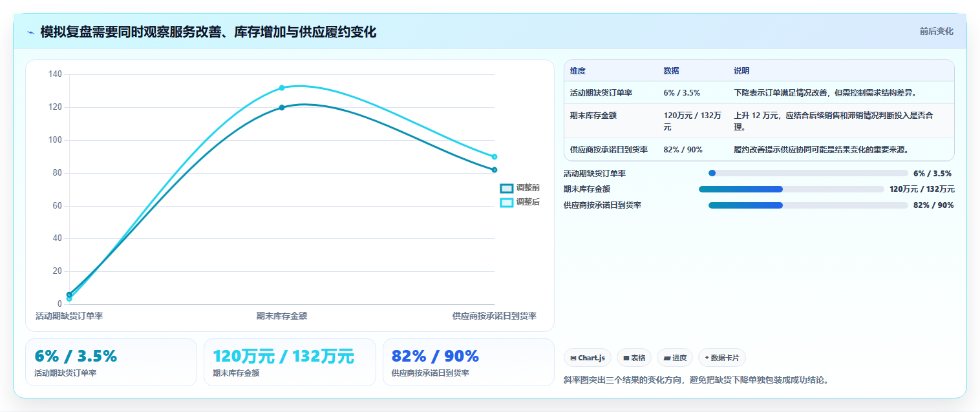Viewport: 980px width, 412px height.
Task: Click the description starting 上升 12 万元
Action: point(834,121)
